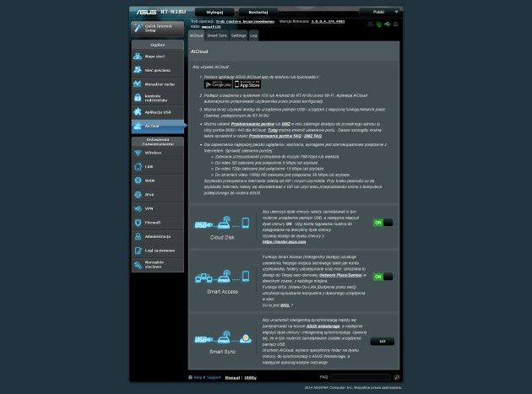Open the Polski language dropdown

(x=381, y=12)
